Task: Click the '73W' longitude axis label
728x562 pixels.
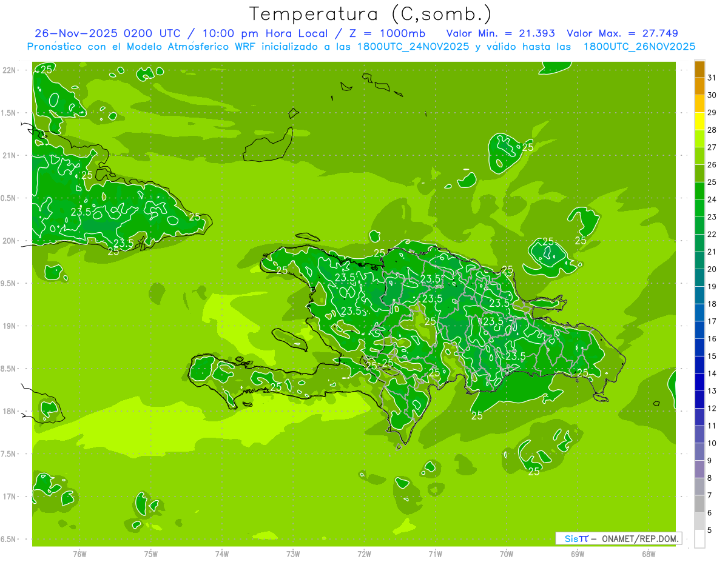Action: point(293,554)
